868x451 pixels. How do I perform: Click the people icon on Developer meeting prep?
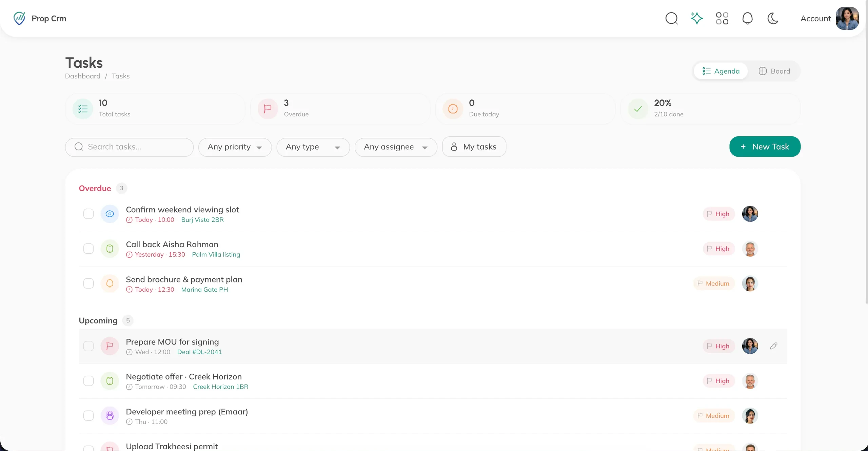tap(110, 416)
